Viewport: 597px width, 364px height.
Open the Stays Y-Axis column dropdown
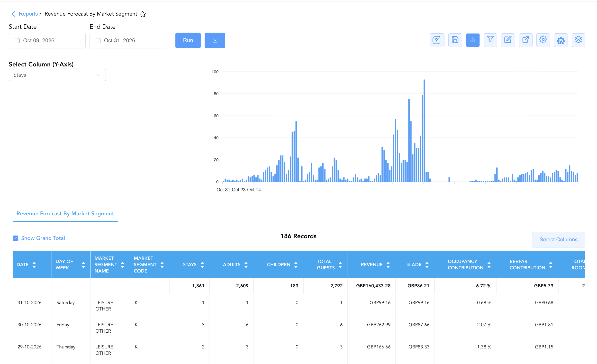(57, 75)
